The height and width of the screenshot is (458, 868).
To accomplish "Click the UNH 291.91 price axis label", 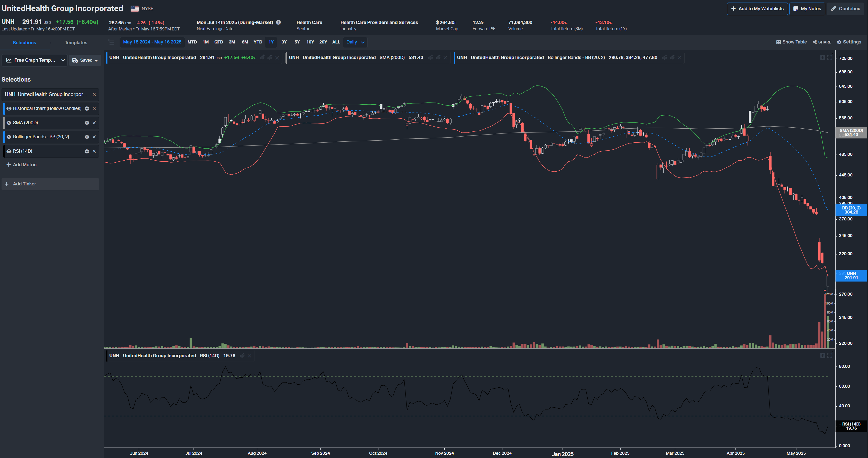I will click(x=851, y=276).
